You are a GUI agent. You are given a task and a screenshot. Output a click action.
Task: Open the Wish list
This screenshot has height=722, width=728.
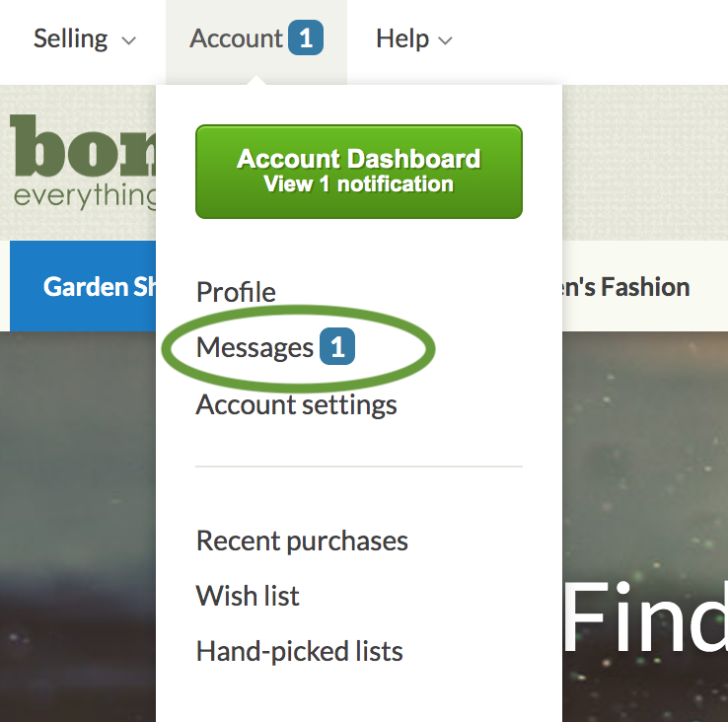(x=248, y=596)
